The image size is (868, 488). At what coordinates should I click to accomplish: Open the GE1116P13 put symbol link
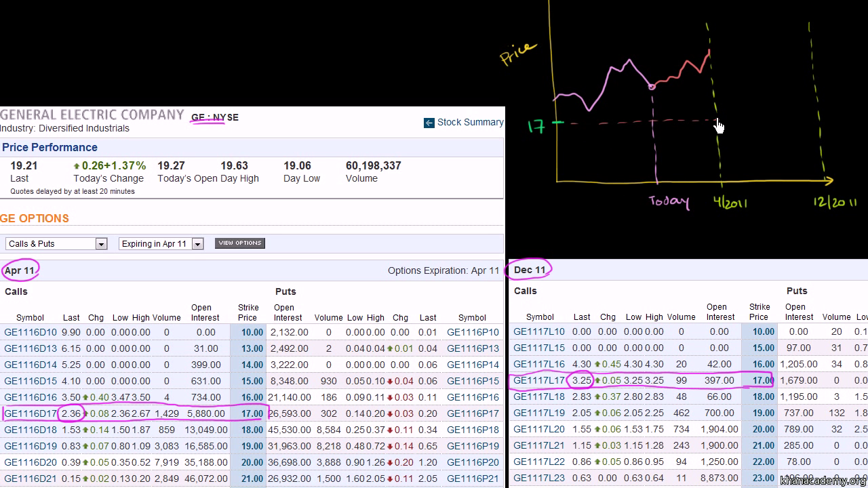(x=473, y=348)
